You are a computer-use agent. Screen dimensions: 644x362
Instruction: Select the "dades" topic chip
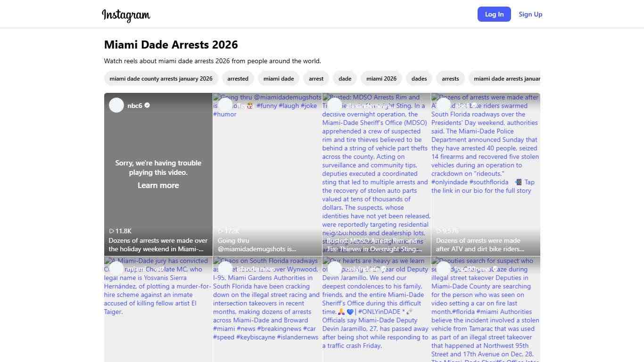click(x=419, y=79)
